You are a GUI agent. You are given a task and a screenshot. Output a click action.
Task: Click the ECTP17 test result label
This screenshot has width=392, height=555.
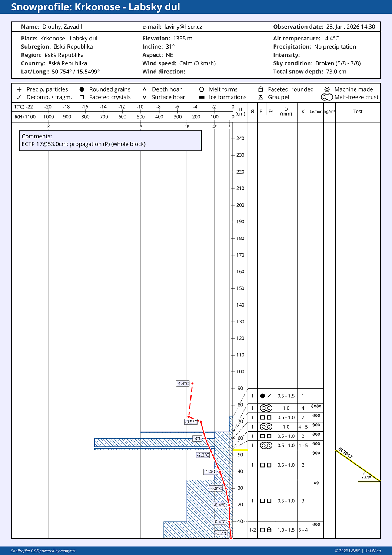[345, 453]
